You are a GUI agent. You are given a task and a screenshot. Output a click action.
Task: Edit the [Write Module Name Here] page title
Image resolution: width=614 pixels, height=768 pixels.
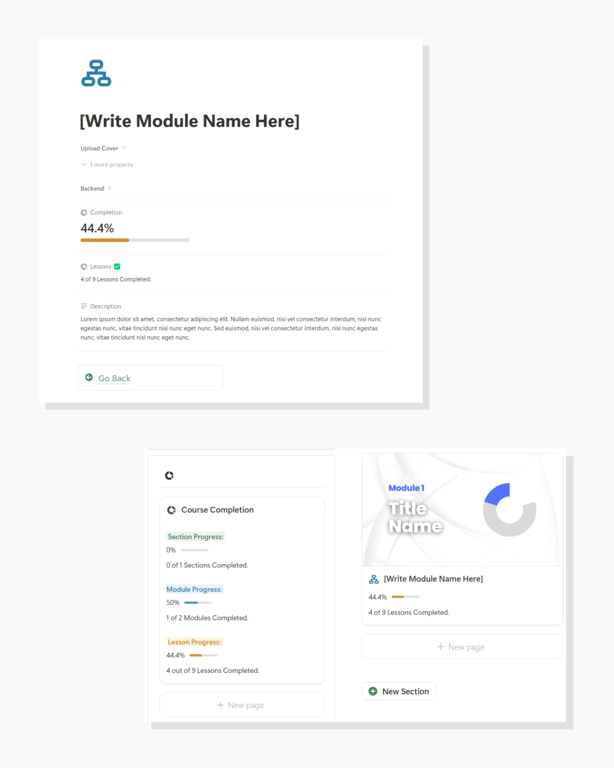[189, 121]
